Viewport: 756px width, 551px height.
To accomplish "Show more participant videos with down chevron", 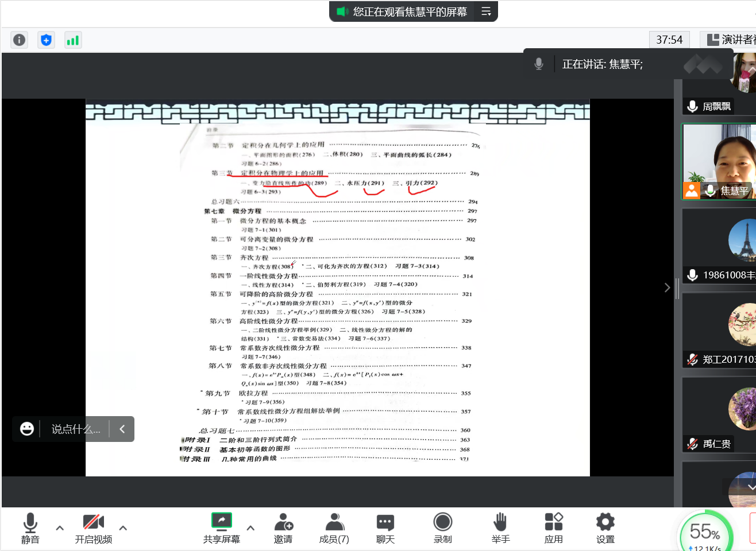I will [751, 487].
